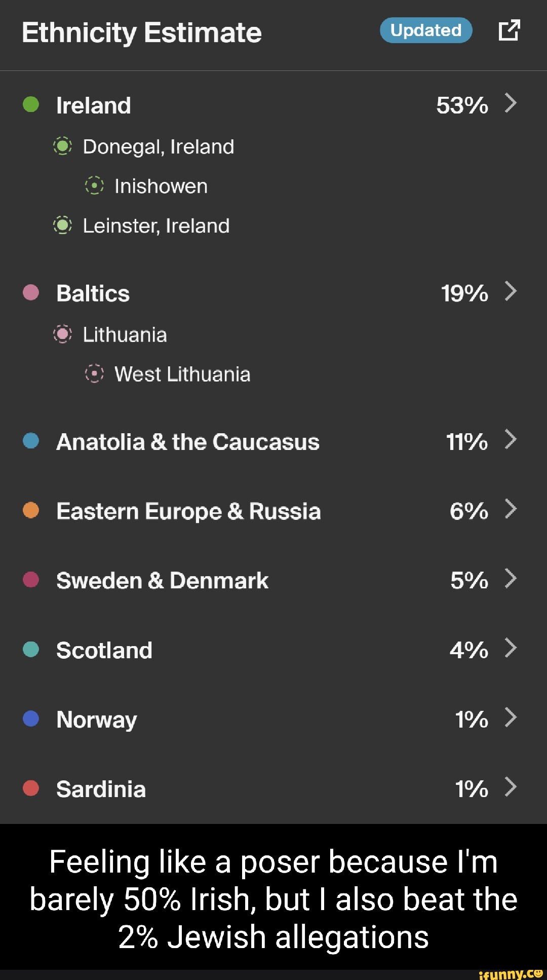Image resolution: width=547 pixels, height=980 pixels.
Task: Click the Updated badge
Action: 426,30
